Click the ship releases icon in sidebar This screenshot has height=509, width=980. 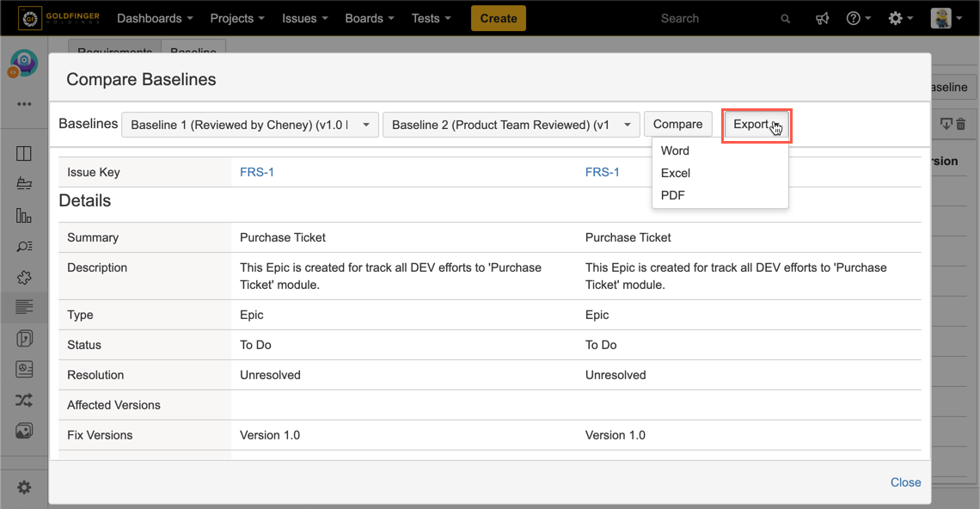pyautogui.click(x=24, y=184)
